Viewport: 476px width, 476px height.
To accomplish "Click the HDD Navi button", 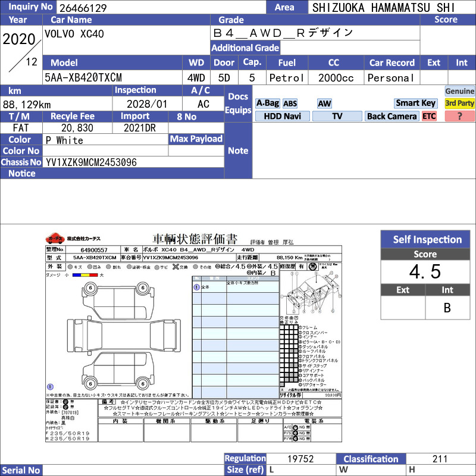I will tap(282, 116).
